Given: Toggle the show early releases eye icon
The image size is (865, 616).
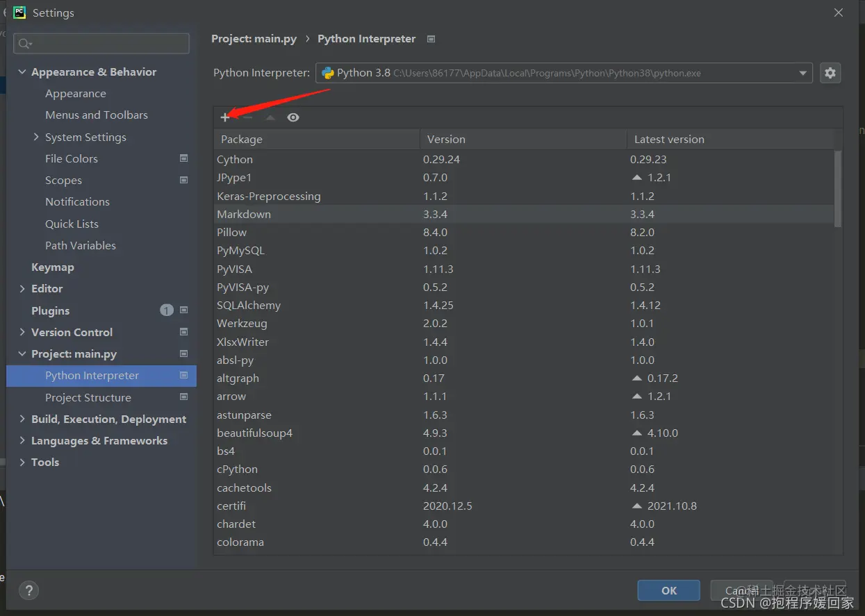Looking at the screenshot, I should click(x=293, y=117).
